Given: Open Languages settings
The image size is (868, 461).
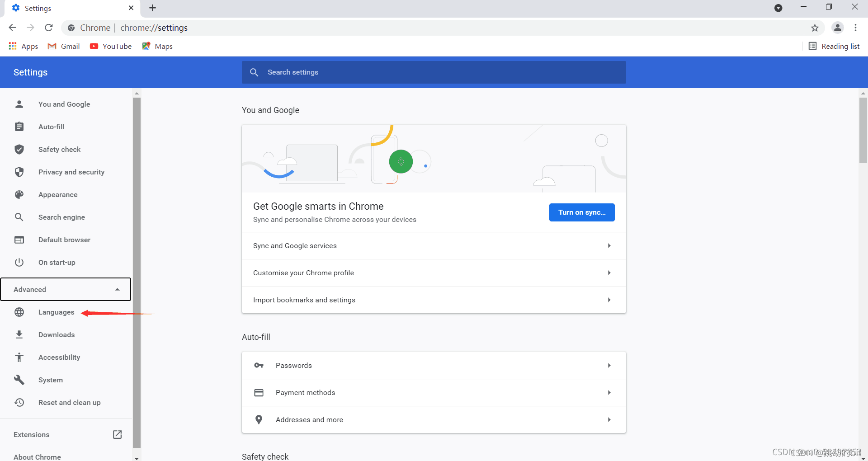Looking at the screenshot, I should pyautogui.click(x=56, y=312).
